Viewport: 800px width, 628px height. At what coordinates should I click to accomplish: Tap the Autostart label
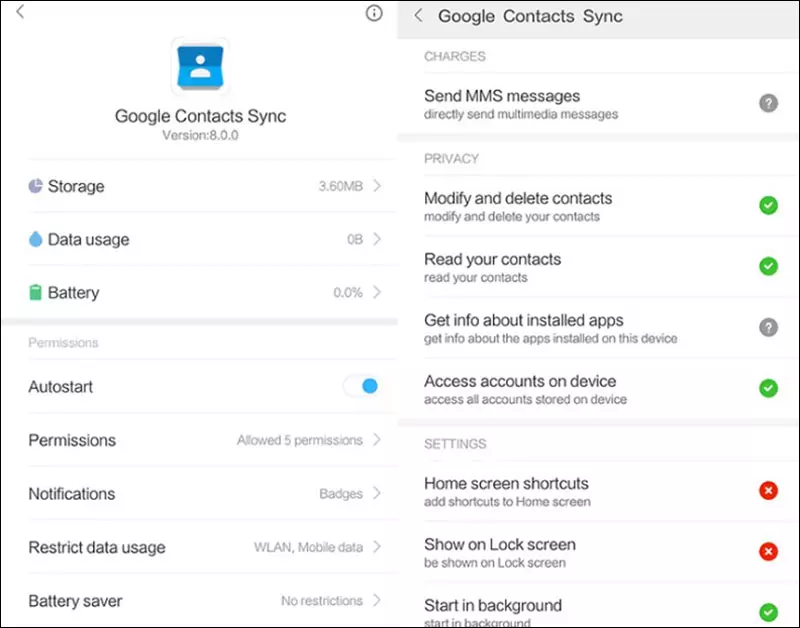[61, 387]
